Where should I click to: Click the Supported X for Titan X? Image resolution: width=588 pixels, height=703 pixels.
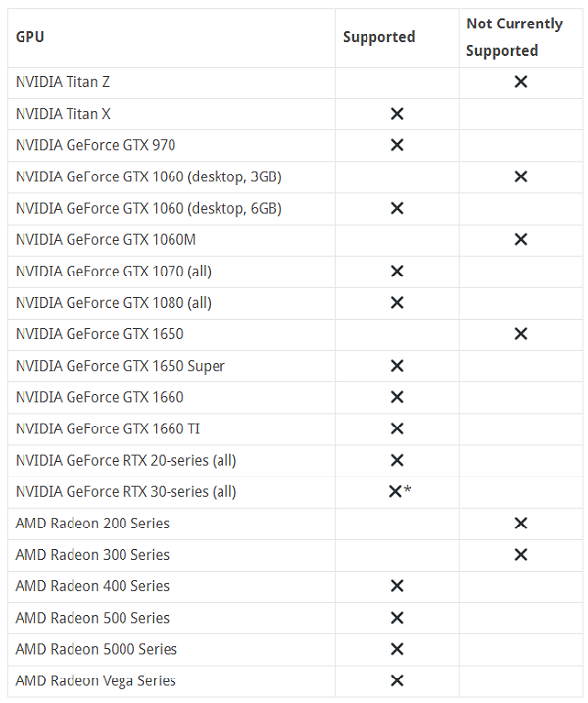[397, 114]
